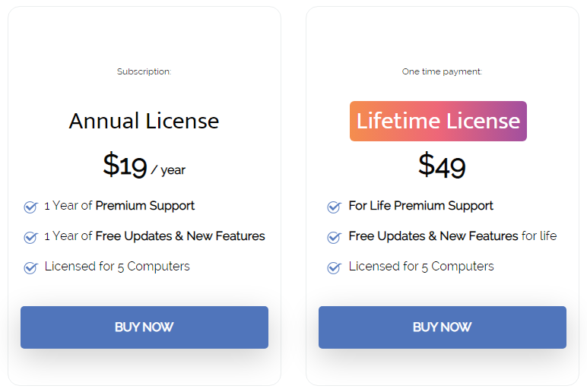Viewport: 587px width, 392px height.
Task: Select the $49 price text
Action: point(442,165)
